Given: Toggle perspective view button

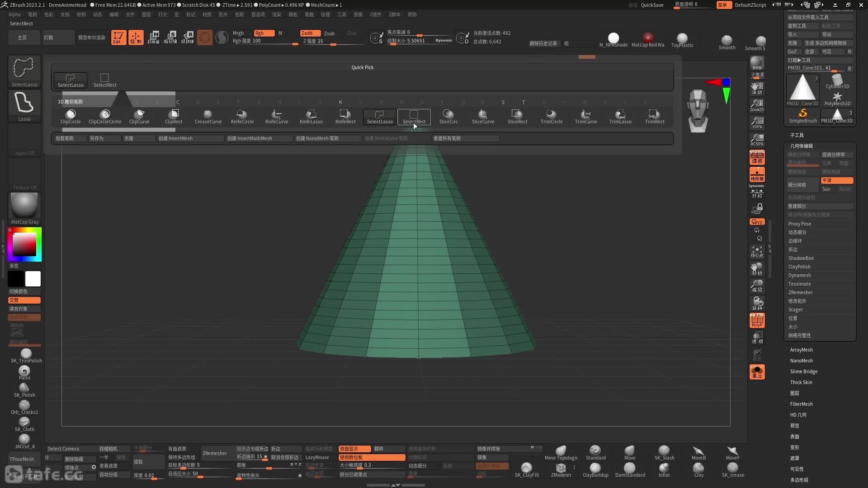Looking at the screenshot, I should [x=757, y=157].
